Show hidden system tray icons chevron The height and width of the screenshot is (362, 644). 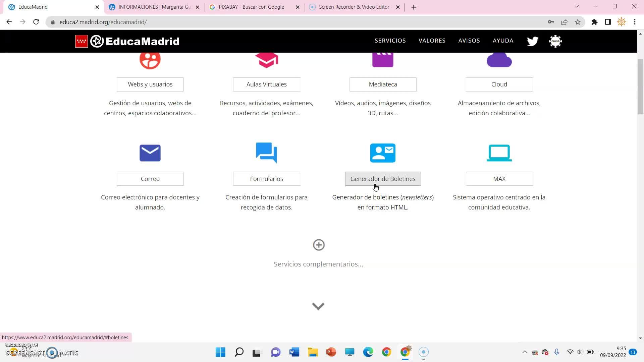coord(525,352)
